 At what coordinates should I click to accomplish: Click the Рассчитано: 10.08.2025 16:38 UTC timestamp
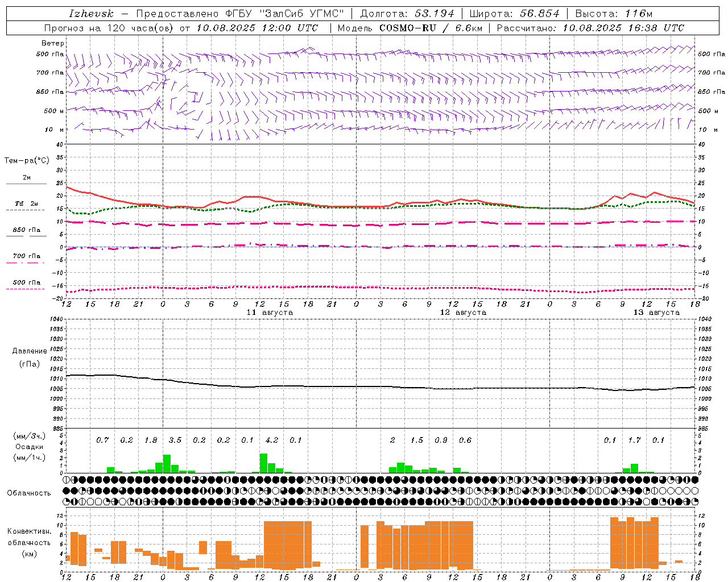click(590, 28)
